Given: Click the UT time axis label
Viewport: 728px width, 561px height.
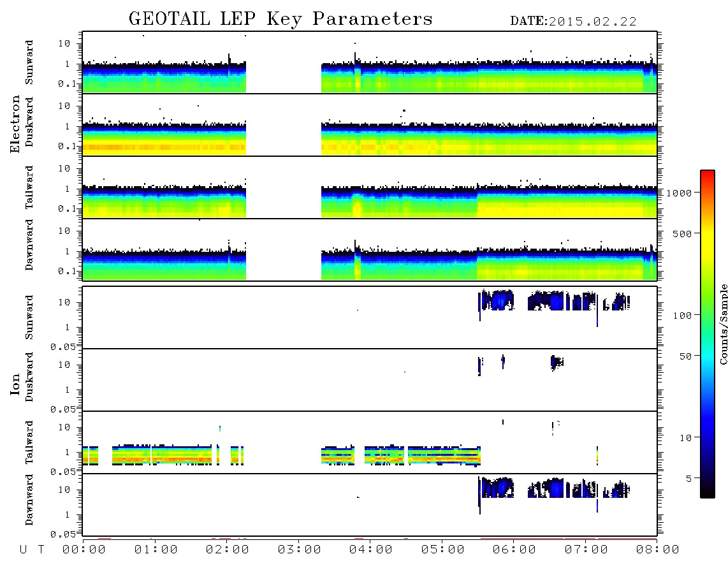Looking at the screenshot, I should click(x=32, y=550).
